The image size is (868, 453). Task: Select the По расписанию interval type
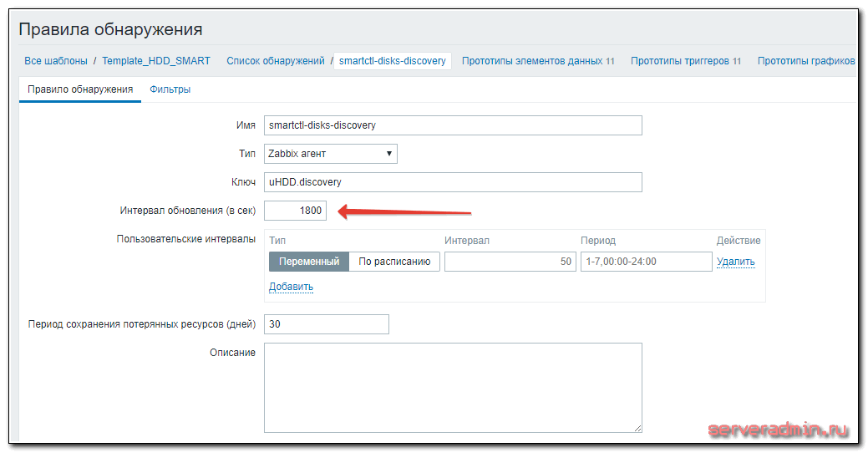pyautogui.click(x=394, y=262)
